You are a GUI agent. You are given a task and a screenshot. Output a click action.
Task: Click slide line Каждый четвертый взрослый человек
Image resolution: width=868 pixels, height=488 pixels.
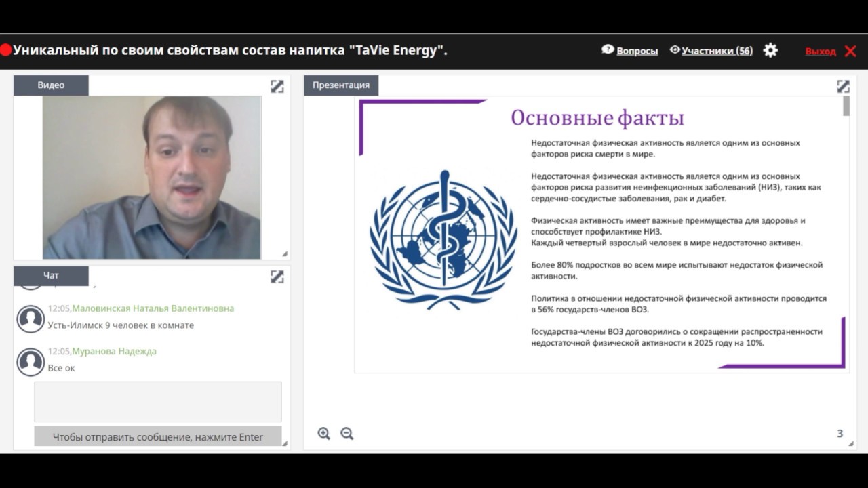[667, 243]
